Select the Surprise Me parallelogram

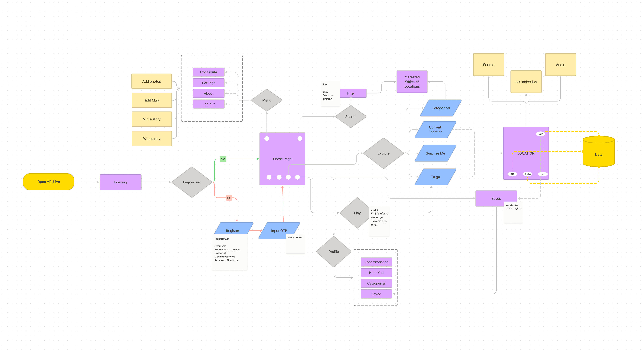[435, 153]
